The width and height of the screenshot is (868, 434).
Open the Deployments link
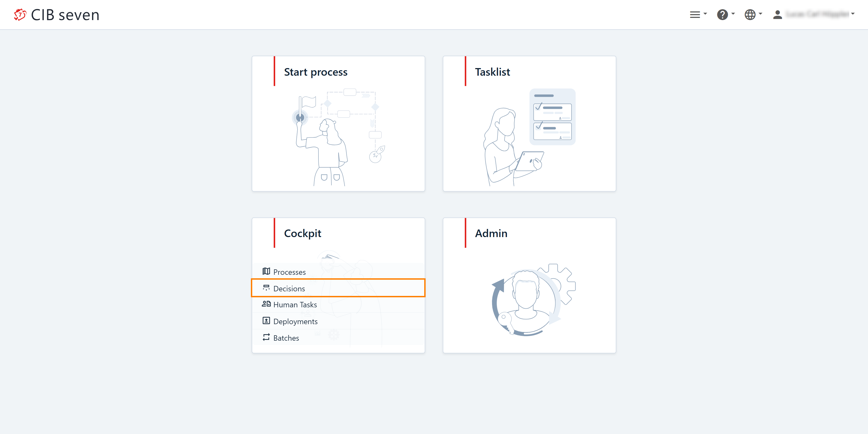[295, 321]
